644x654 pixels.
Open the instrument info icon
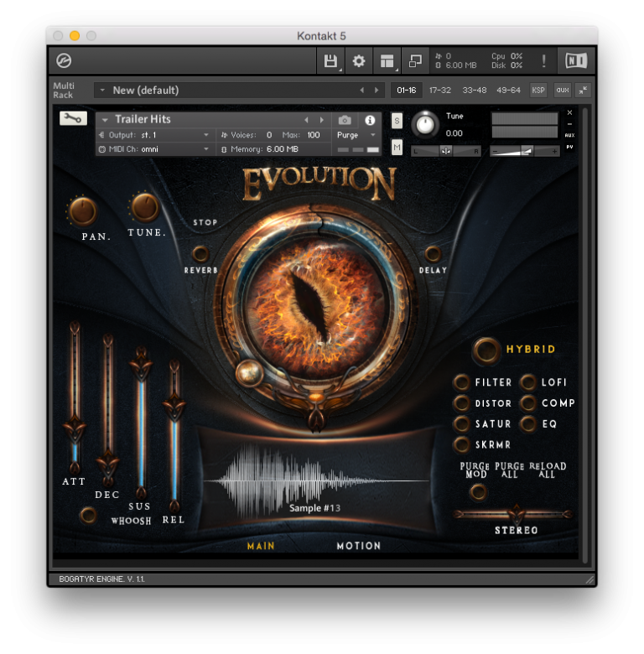tap(370, 120)
